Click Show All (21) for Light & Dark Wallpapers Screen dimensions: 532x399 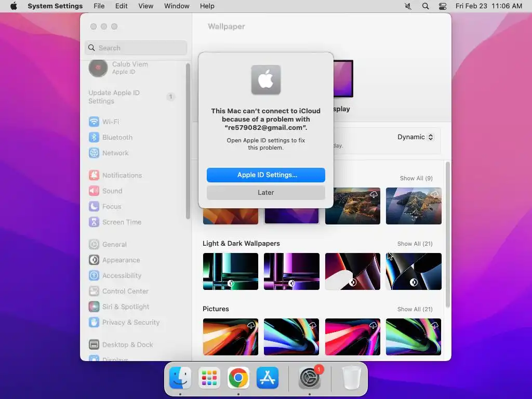point(415,244)
